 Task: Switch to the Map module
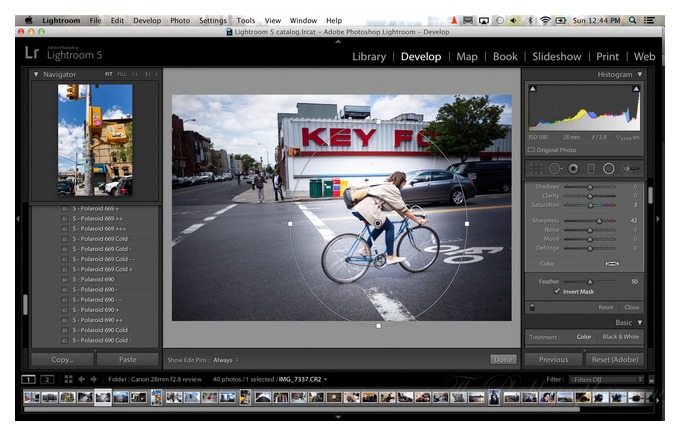[x=467, y=56]
